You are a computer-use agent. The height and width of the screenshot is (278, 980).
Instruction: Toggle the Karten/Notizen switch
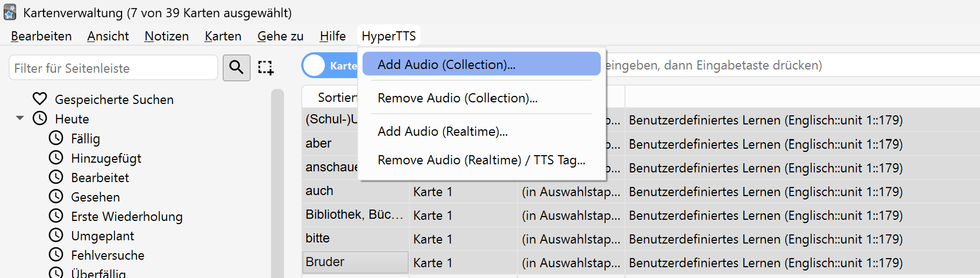(x=329, y=66)
